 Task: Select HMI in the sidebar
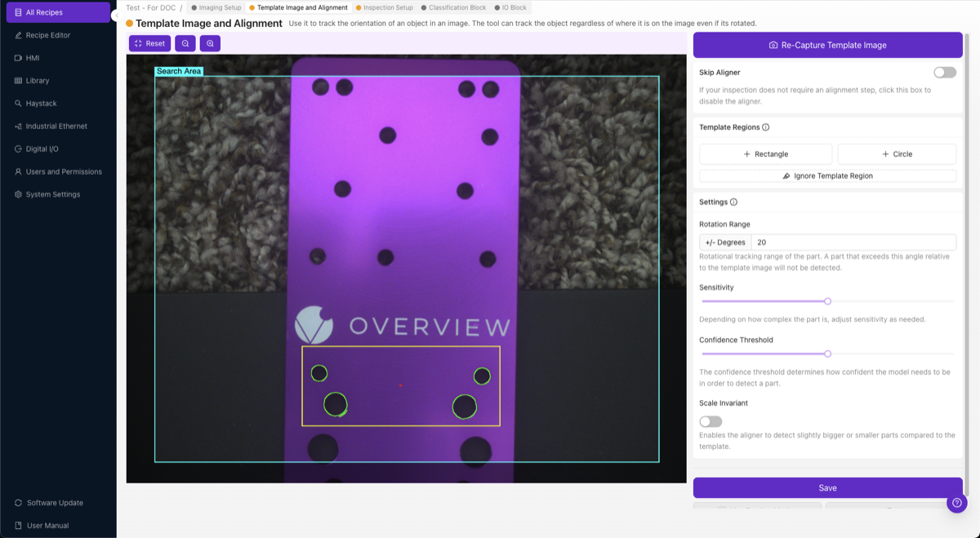[x=33, y=58]
